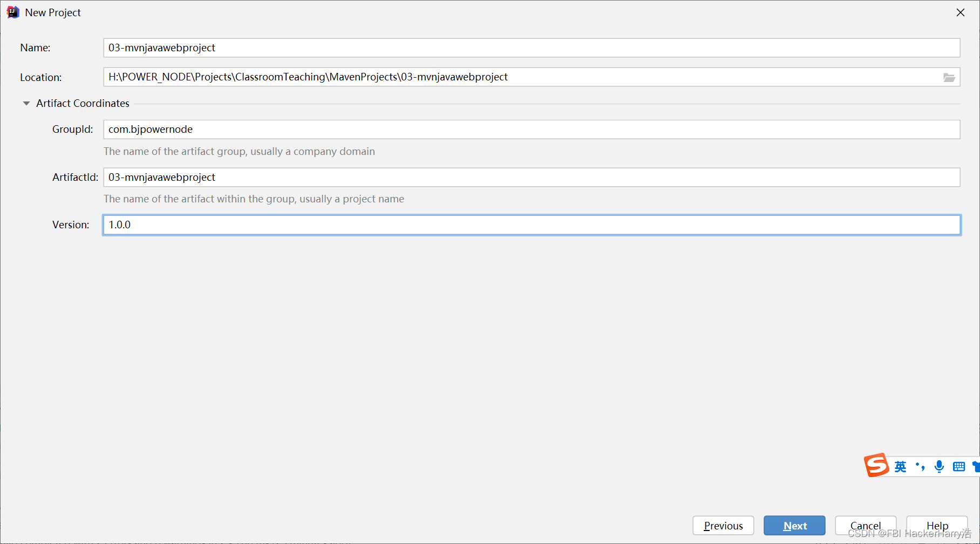Open the Sogou soft keyboard
This screenshot has height=544, width=980.
(959, 467)
